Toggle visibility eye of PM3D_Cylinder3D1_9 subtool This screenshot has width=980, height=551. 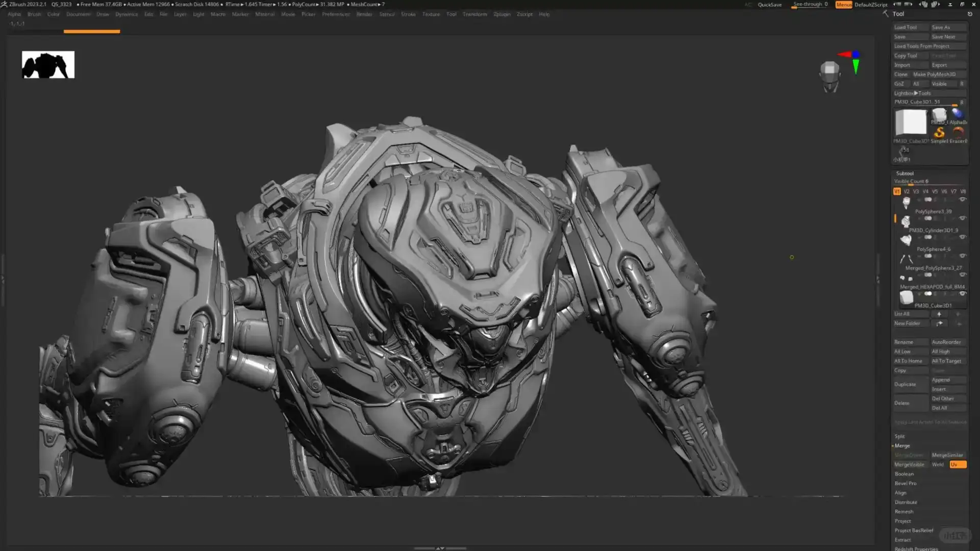962,218
